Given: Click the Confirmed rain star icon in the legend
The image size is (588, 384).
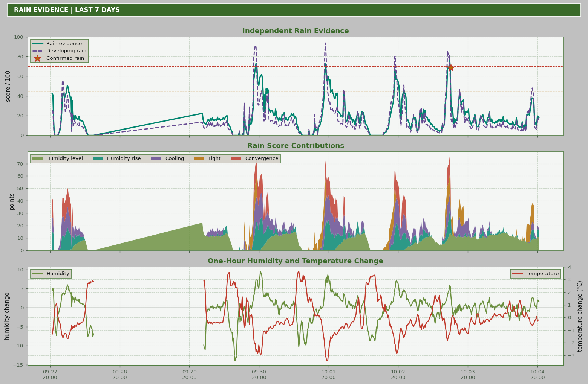Looking at the screenshot, I should pyautogui.click(x=37, y=58).
